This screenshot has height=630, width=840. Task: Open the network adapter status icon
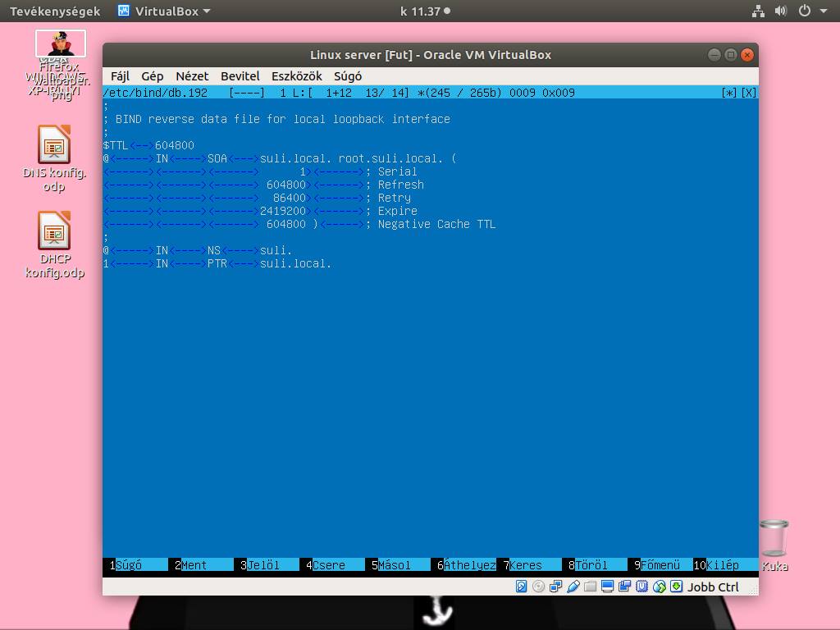click(555, 587)
